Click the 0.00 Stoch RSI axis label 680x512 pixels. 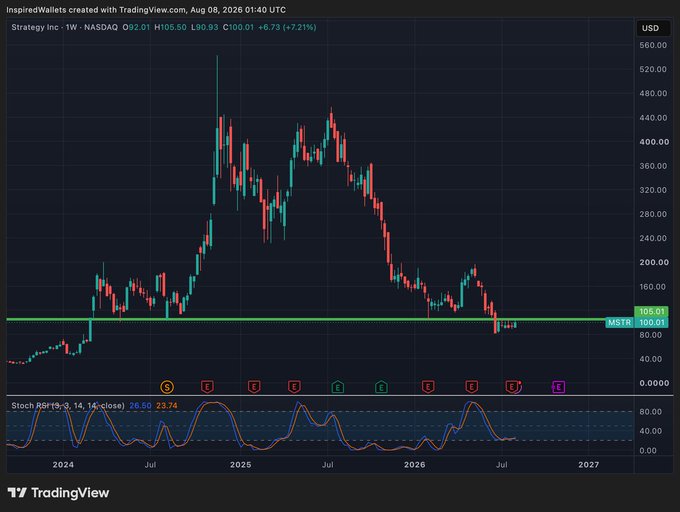(648, 451)
